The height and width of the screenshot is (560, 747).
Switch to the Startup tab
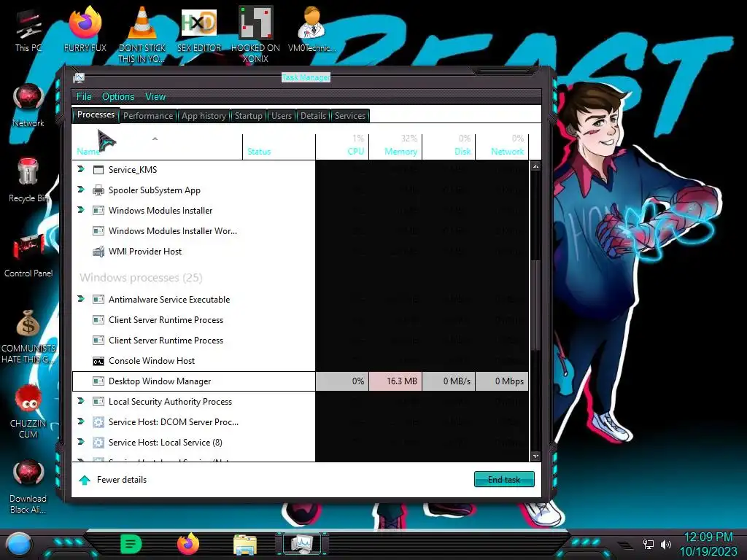(x=248, y=116)
